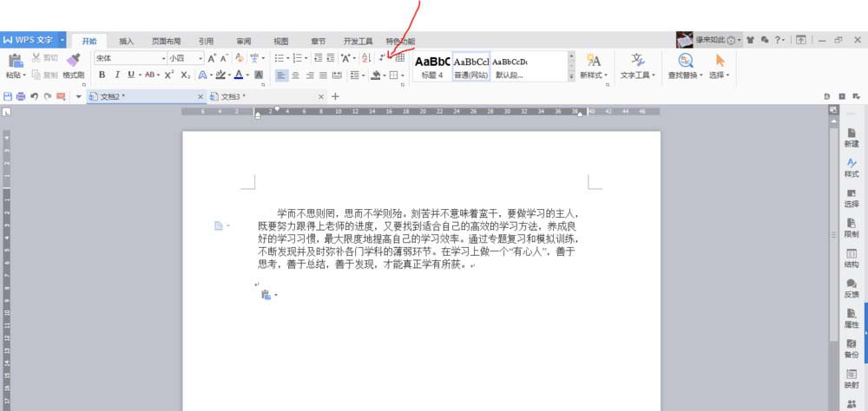Open the 引用 ribbon tab
The width and height of the screenshot is (868, 411).
coord(206,41)
